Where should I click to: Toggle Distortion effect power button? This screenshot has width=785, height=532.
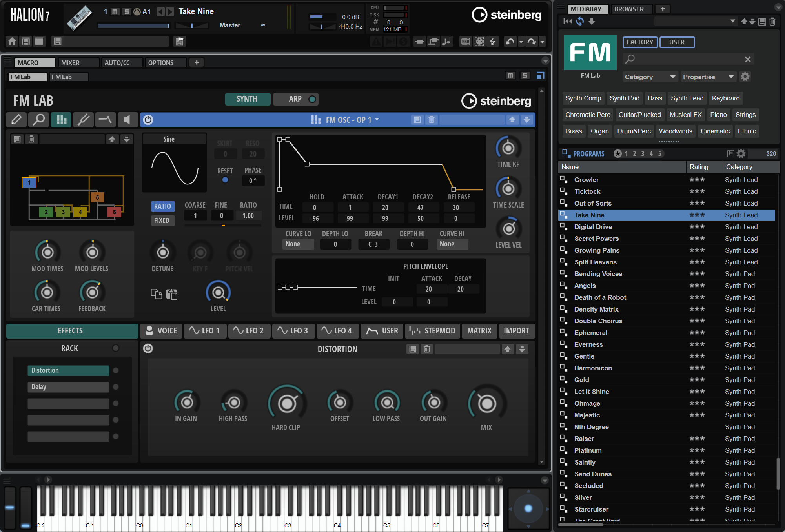tap(148, 348)
